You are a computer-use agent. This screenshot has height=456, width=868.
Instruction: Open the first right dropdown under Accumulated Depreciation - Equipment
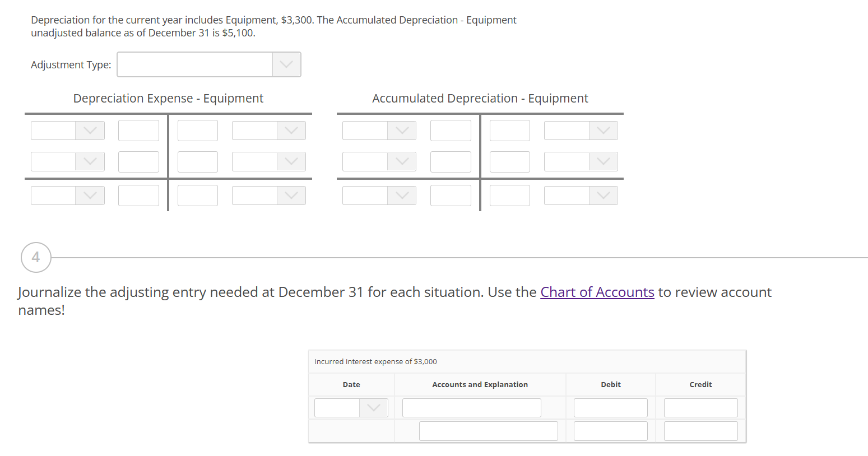[x=581, y=130]
